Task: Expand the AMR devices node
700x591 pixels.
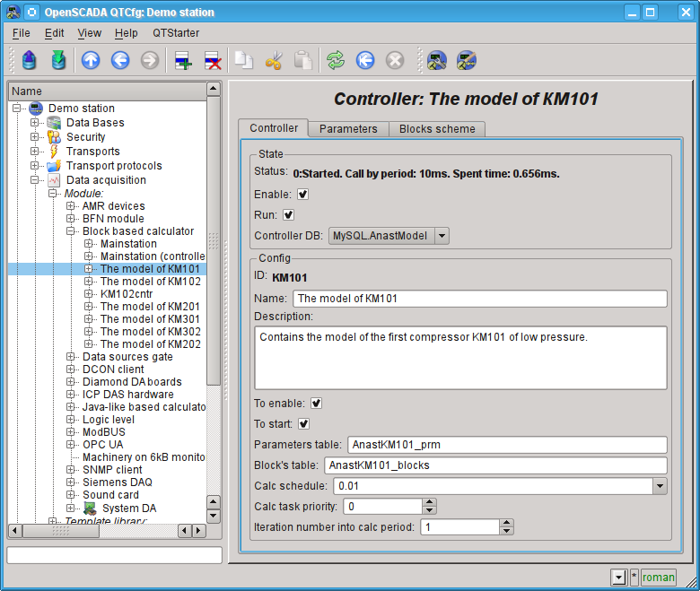Action: click(x=70, y=206)
